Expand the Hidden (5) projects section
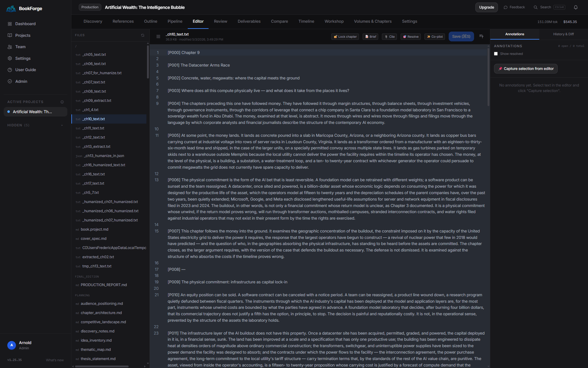This screenshot has height=368, width=588. tap(35, 125)
